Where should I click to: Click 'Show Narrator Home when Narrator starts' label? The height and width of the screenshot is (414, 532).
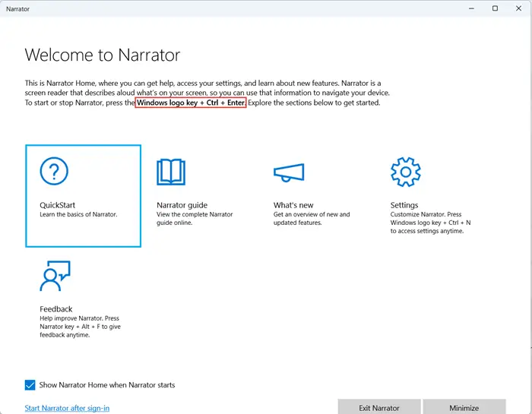coord(107,385)
